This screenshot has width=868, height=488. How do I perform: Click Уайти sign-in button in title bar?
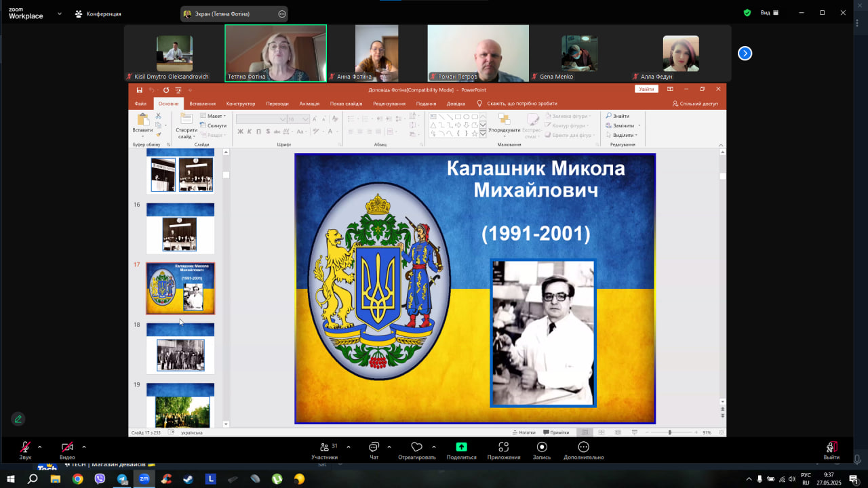pyautogui.click(x=646, y=89)
